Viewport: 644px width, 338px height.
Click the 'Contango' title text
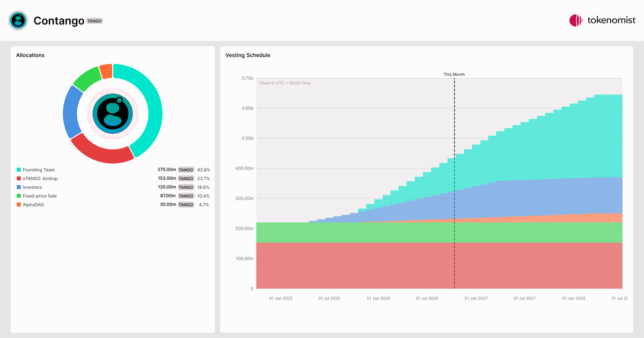click(x=58, y=21)
